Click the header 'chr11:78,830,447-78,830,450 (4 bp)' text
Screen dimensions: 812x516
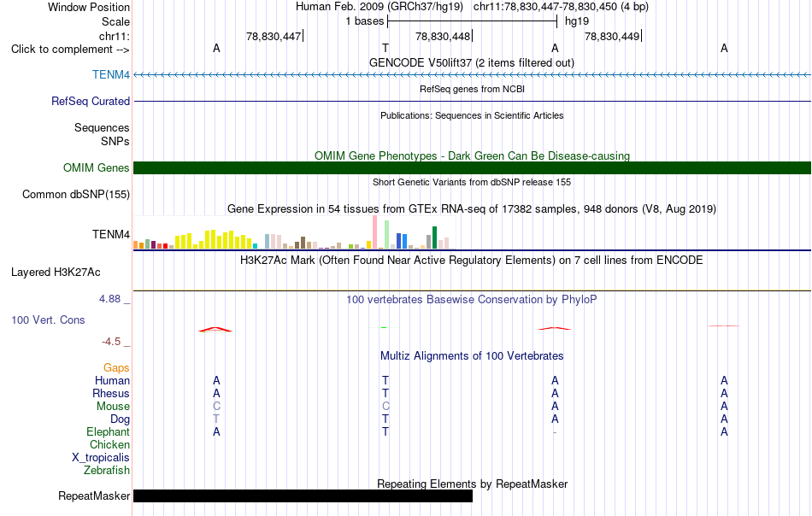561,7
